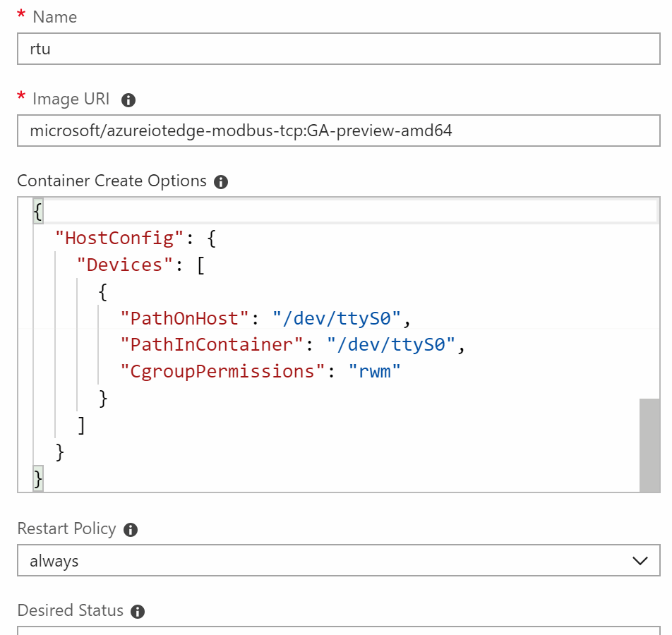Click the final closing brace in the editor
Image resolution: width=672 pixels, height=635 pixels.
(38, 479)
